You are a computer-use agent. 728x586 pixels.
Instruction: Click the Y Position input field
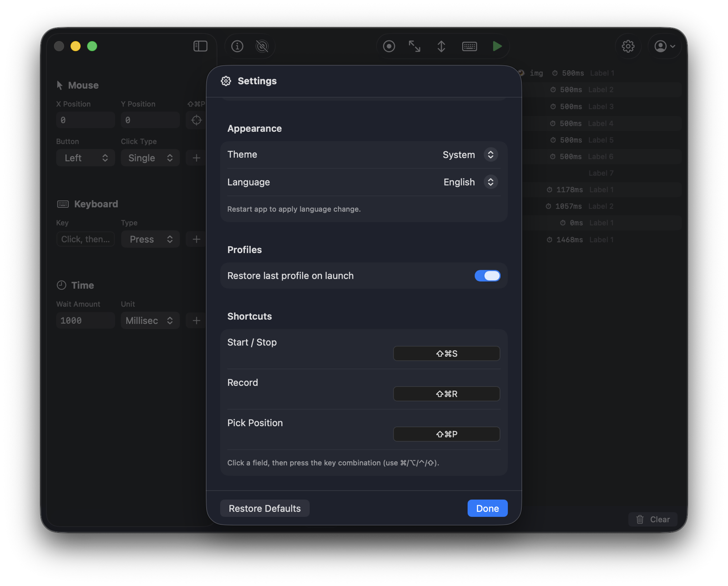(150, 120)
